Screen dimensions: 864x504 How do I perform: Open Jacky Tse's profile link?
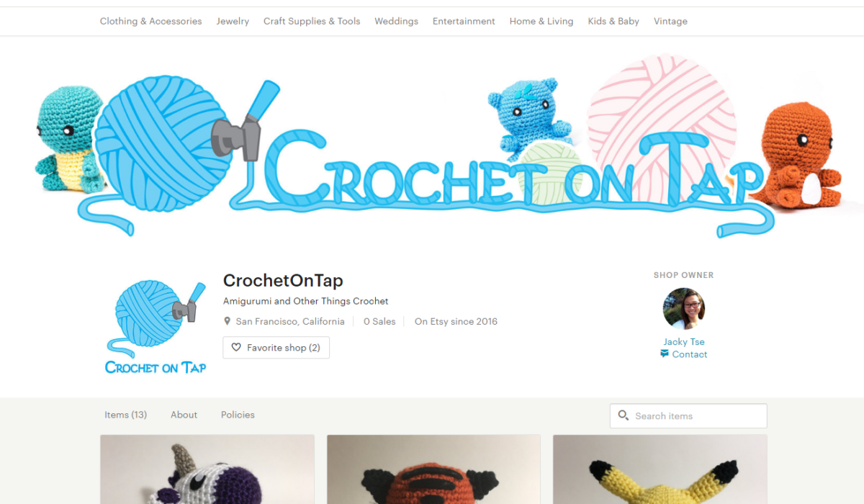[x=684, y=342]
